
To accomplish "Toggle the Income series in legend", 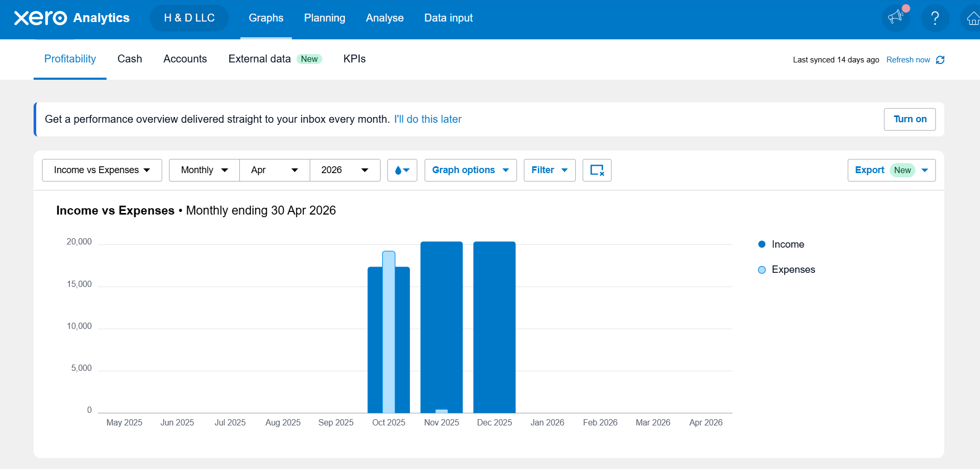I will [781, 244].
